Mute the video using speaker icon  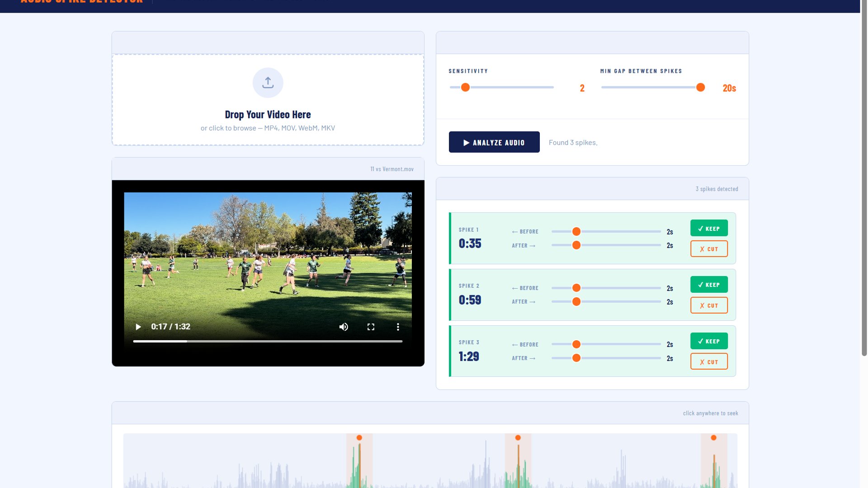pyautogui.click(x=344, y=327)
